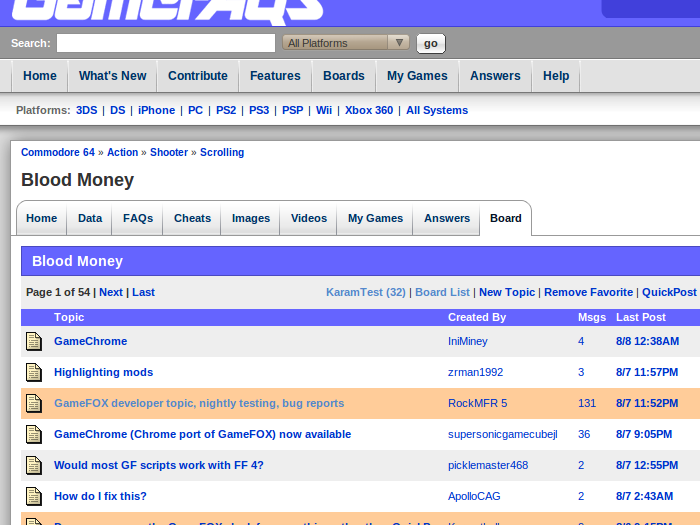700x525 pixels.
Task: Select the Xbox 360 platform link
Action: (x=369, y=110)
